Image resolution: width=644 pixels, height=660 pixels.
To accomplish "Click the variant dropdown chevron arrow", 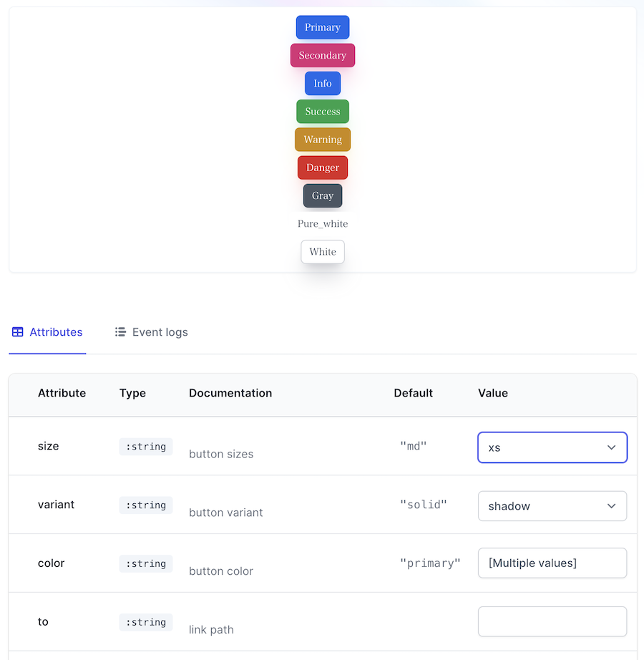I will pyautogui.click(x=611, y=506).
